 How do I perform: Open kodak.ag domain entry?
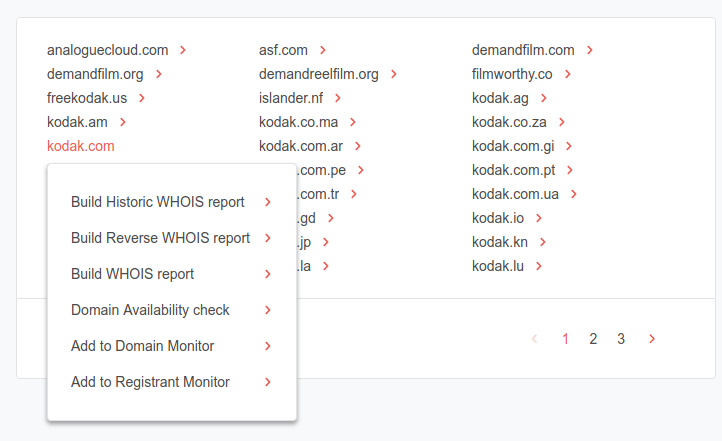pos(500,98)
